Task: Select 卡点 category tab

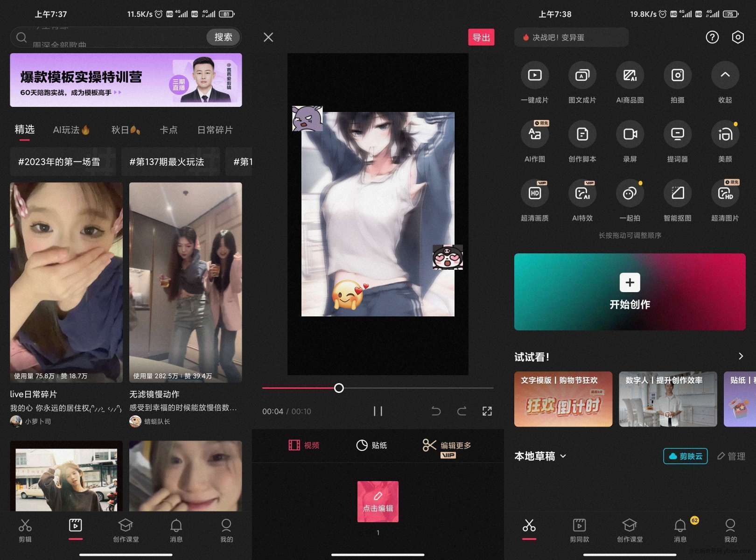Action: 168,130
